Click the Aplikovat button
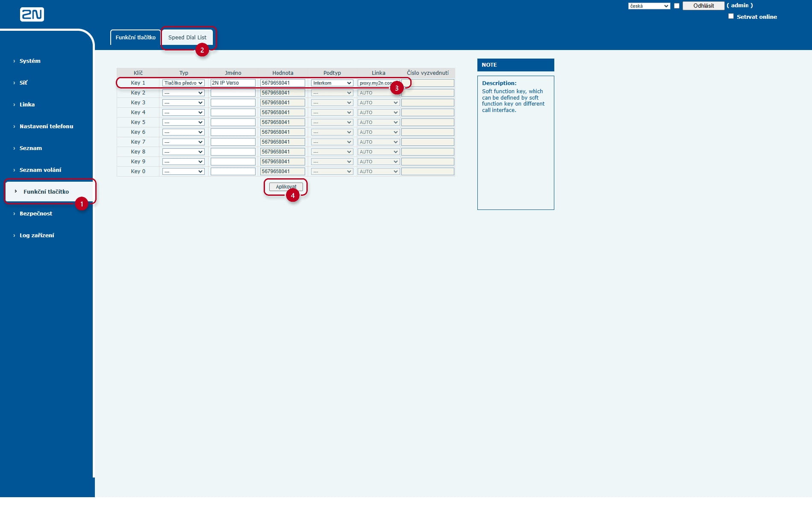The image size is (812, 513). tap(286, 187)
